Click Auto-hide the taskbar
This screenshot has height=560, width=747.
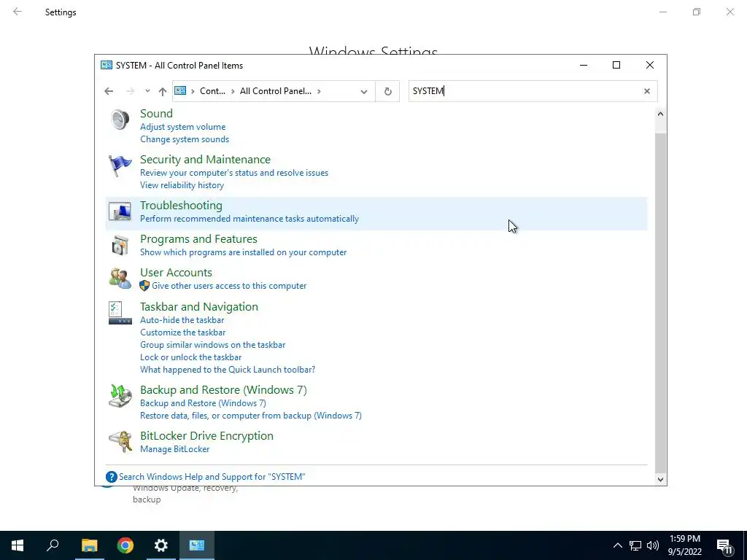pyautogui.click(x=182, y=320)
